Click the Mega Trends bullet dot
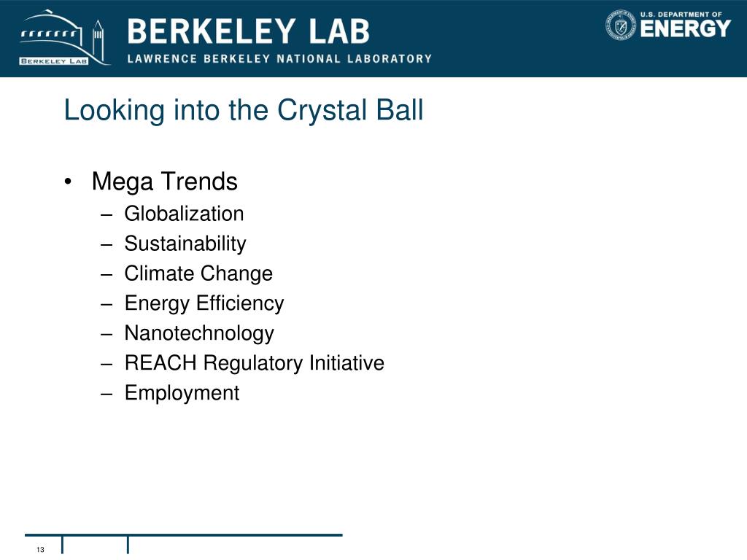The height and width of the screenshot is (560, 747). (x=68, y=182)
